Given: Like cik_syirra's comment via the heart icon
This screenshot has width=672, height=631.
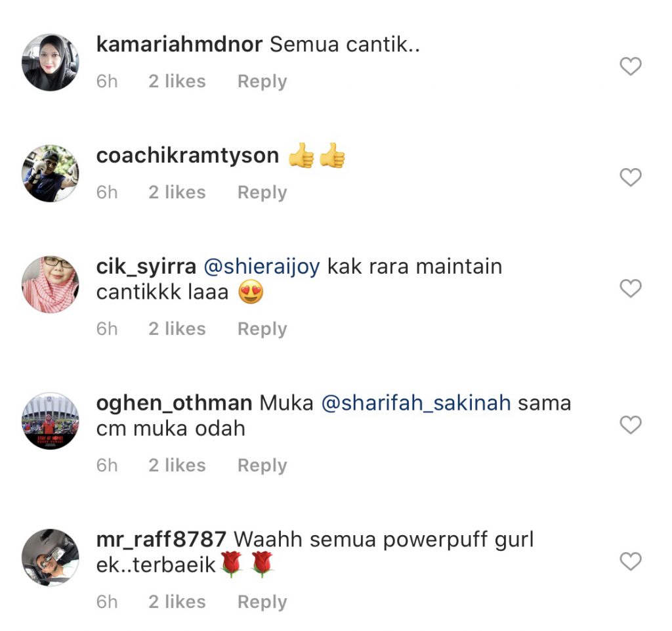Looking at the screenshot, I should point(631,288).
